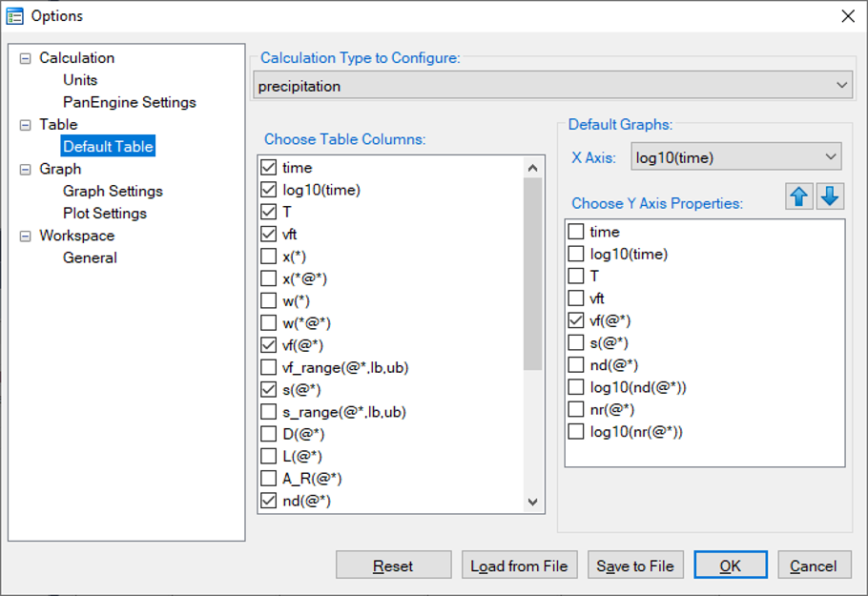
Task: Toggle vf(@*) in Y Axis Properties
Action: click(x=576, y=320)
